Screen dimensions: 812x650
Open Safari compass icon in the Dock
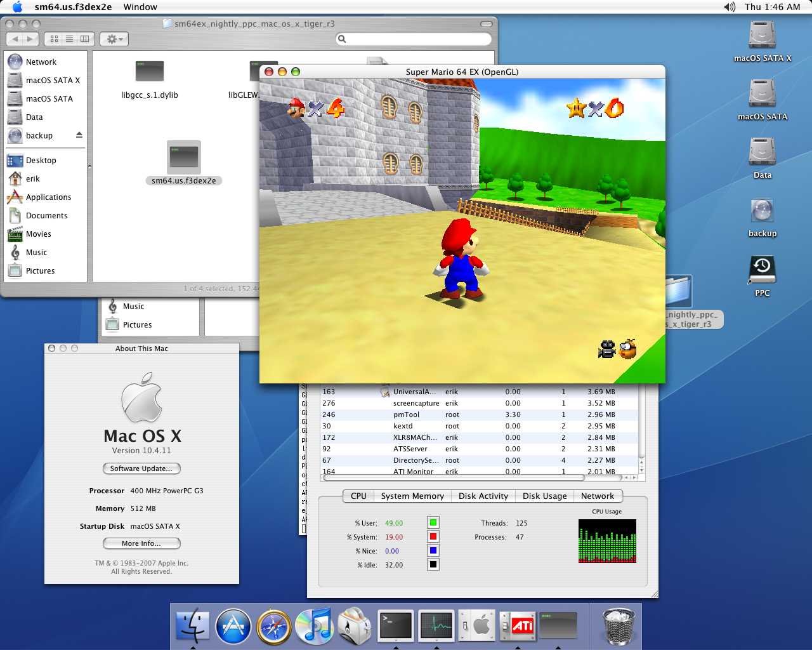tap(274, 627)
